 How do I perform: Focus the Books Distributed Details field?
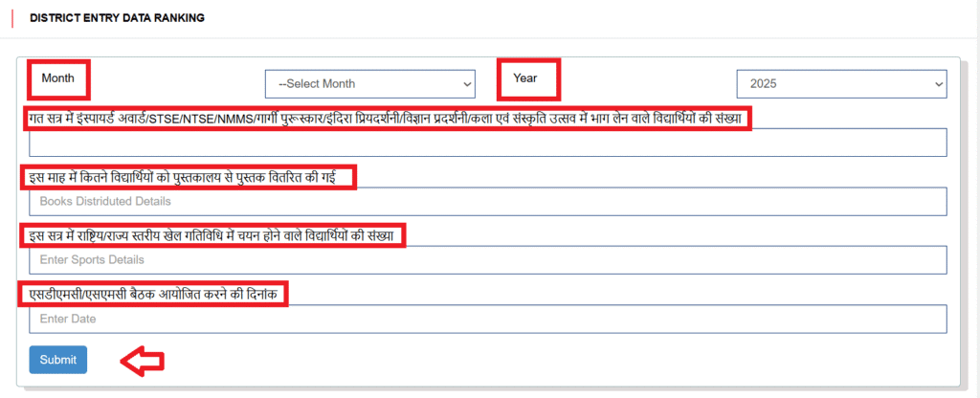pyautogui.click(x=487, y=201)
